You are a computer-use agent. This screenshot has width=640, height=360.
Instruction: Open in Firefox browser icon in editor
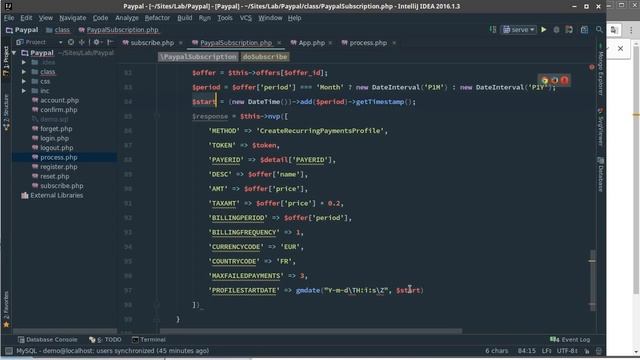pyautogui.click(x=555, y=80)
